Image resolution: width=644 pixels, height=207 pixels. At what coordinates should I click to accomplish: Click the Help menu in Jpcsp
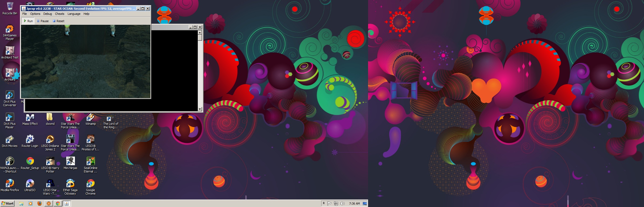(x=86, y=14)
